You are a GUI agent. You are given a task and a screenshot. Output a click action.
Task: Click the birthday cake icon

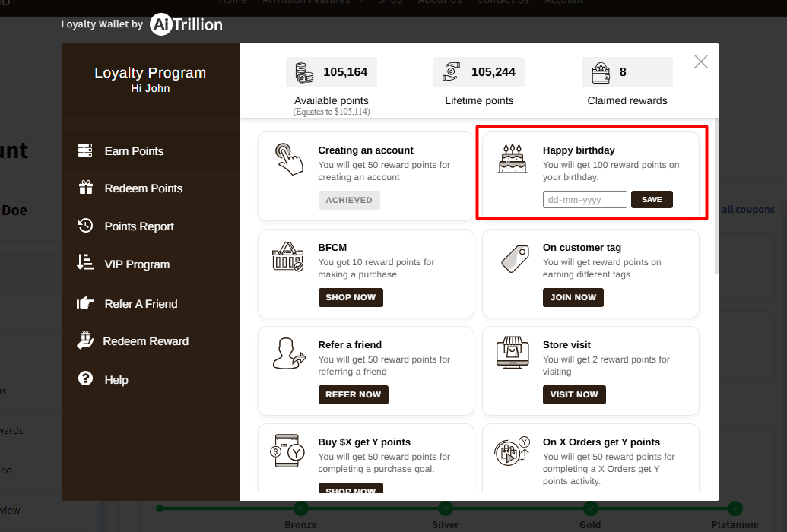click(512, 159)
